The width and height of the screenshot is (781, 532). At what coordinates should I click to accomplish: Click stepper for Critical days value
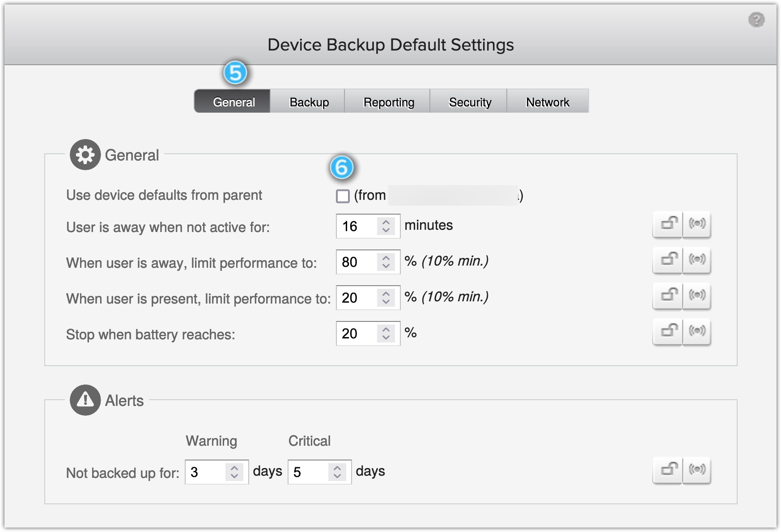pyautogui.click(x=337, y=472)
